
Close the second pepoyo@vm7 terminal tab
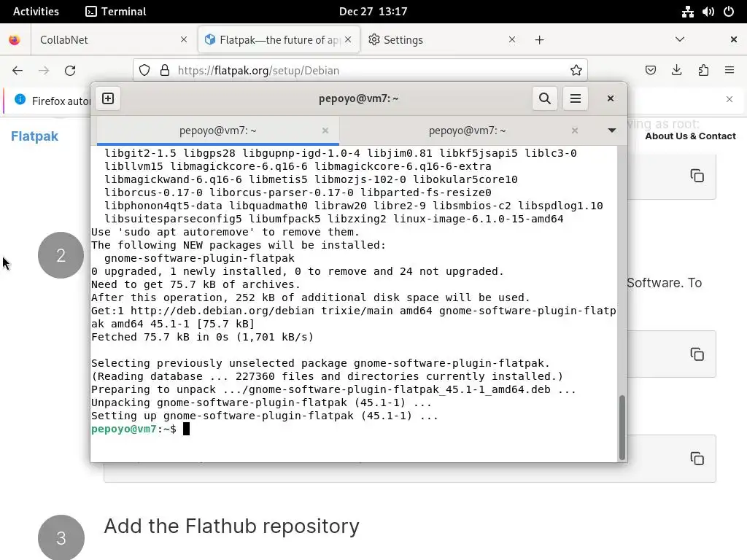(x=575, y=131)
